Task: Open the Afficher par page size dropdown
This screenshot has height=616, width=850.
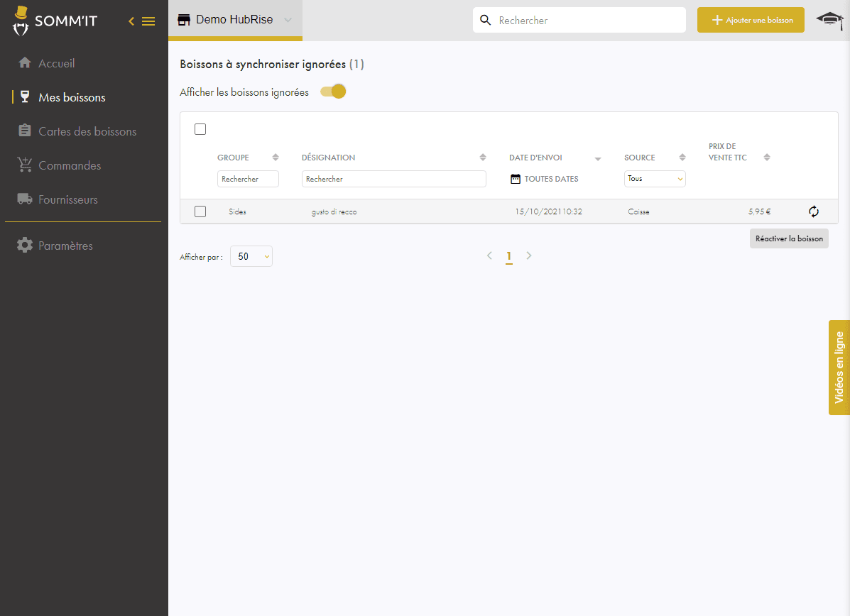Action: [251, 256]
